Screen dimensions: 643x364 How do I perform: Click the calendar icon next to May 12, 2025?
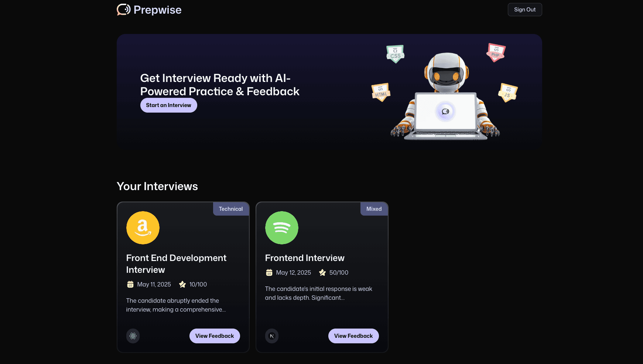(269, 272)
